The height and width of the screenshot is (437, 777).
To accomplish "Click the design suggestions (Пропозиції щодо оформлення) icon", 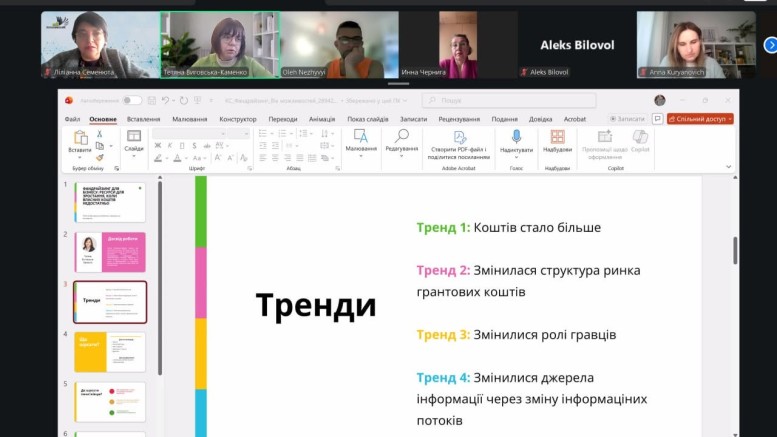I will click(605, 136).
